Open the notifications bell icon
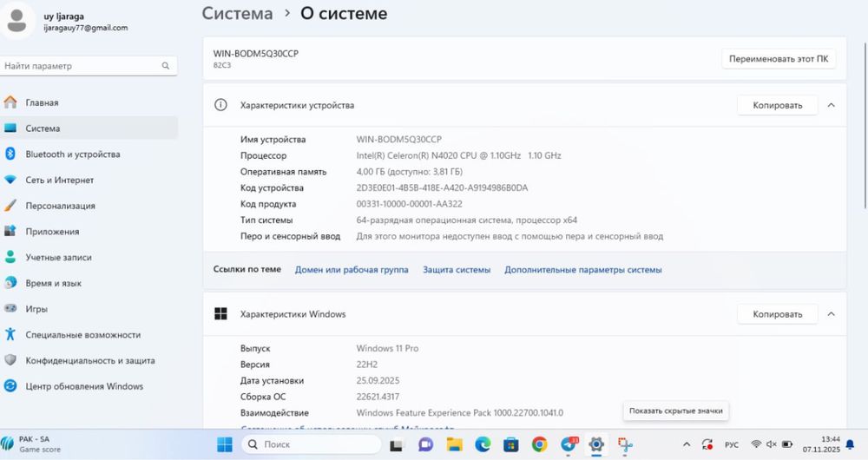This screenshot has width=868, height=460. pos(850,444)
